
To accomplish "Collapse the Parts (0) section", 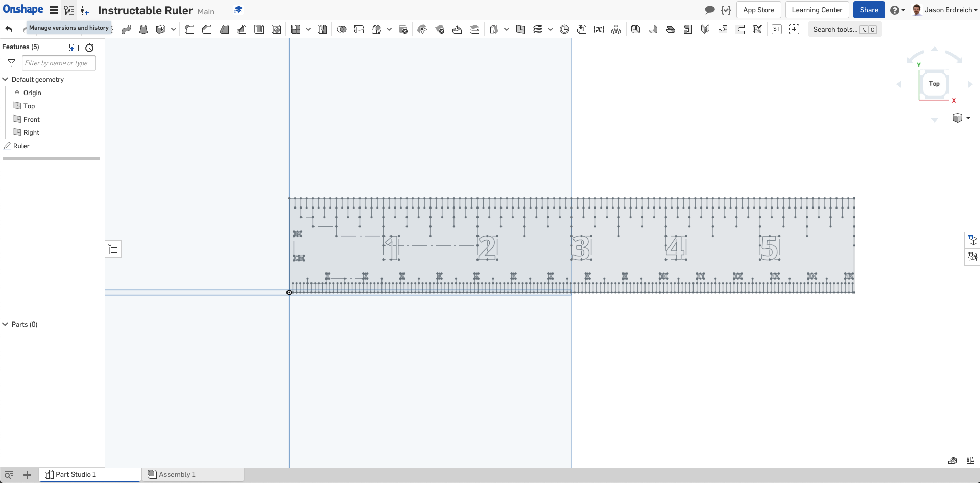I will coord(5,324).
